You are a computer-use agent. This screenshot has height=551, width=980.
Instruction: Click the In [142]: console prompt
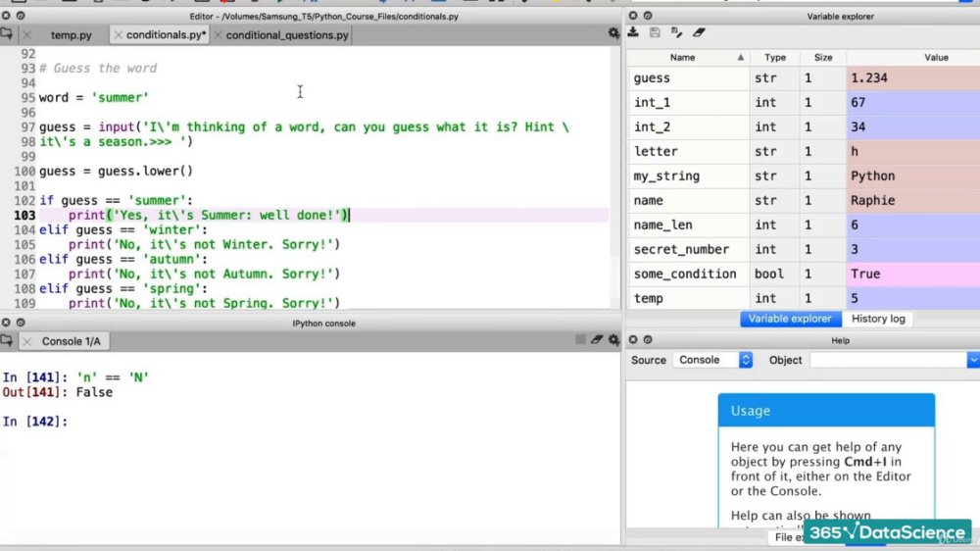click(x=35, y=422)
